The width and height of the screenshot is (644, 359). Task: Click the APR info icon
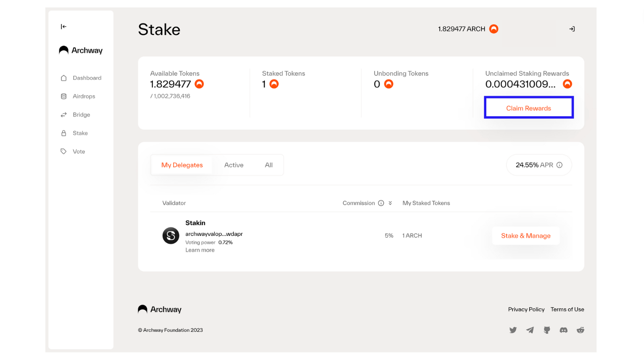pos(559,165)
